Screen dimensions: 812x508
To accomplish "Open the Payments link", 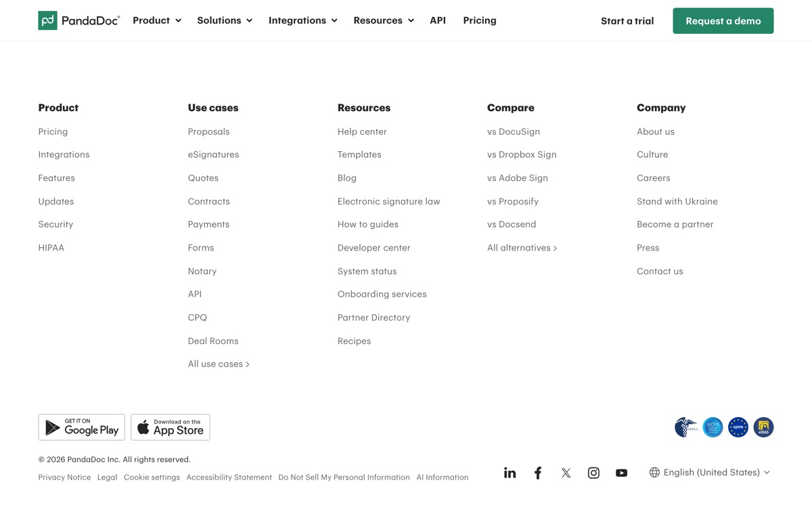I will 208,224.
